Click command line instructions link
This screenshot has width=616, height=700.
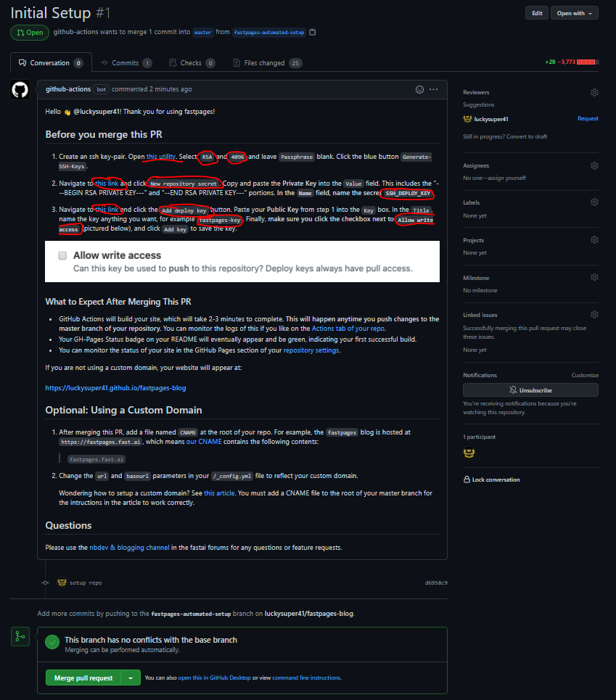coord(306,678)
